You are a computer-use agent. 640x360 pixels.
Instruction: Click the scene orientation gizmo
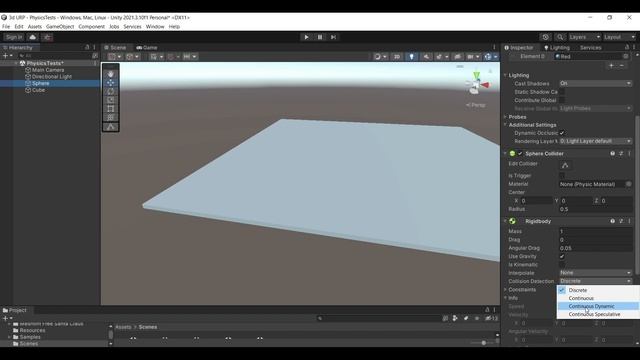pyautogui.click(x=476, y=83)
